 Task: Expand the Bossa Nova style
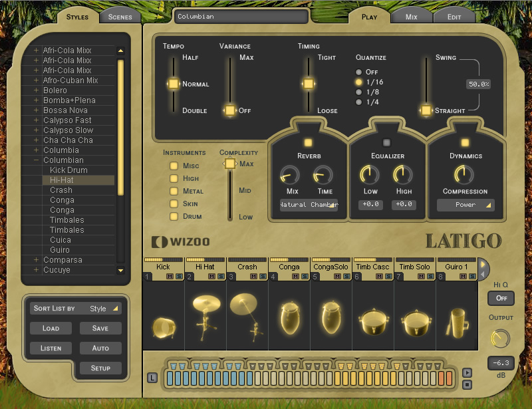(36, 110)
